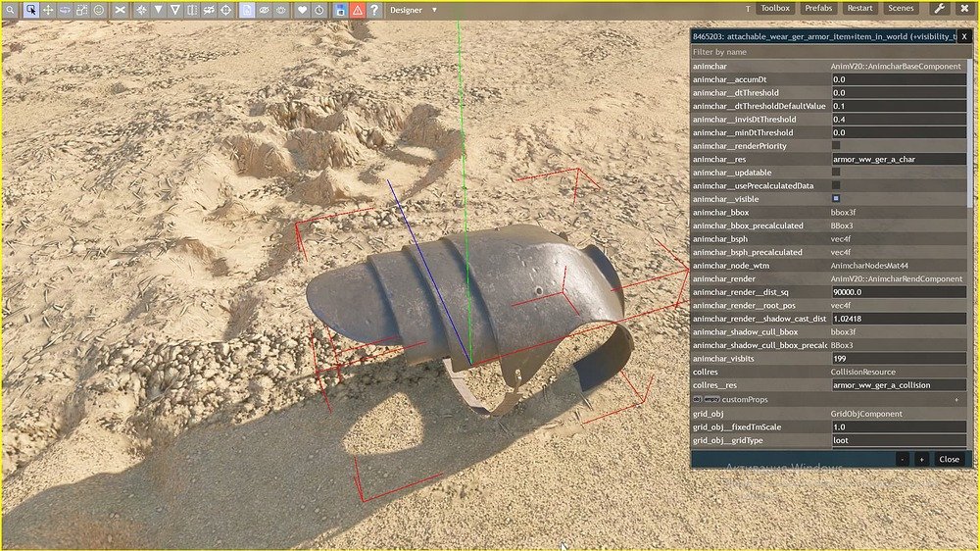Click the heart icon in toolbar

click(x=302, y=10)
